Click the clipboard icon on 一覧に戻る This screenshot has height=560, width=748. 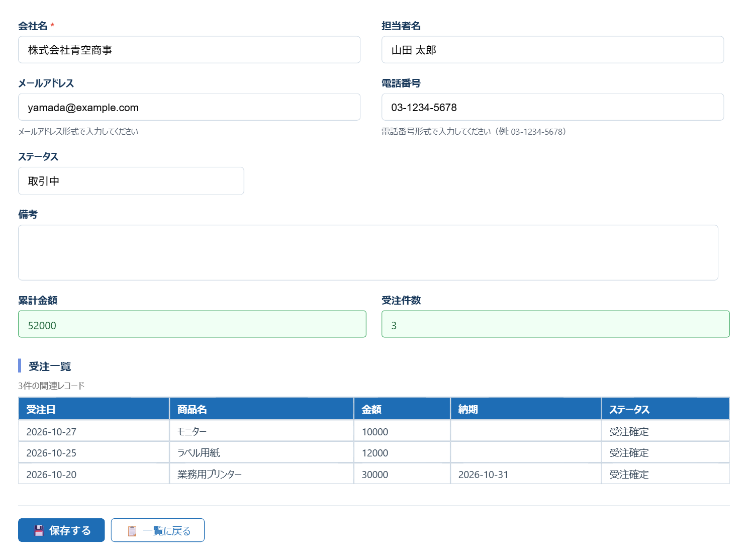pos(132,531)
